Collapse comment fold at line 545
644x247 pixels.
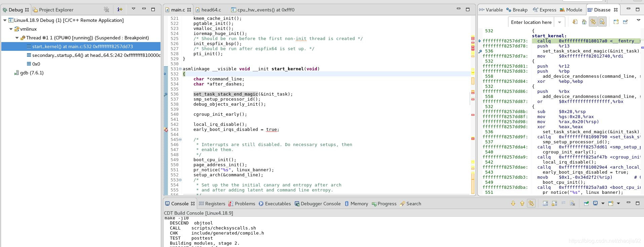point(180,140)
